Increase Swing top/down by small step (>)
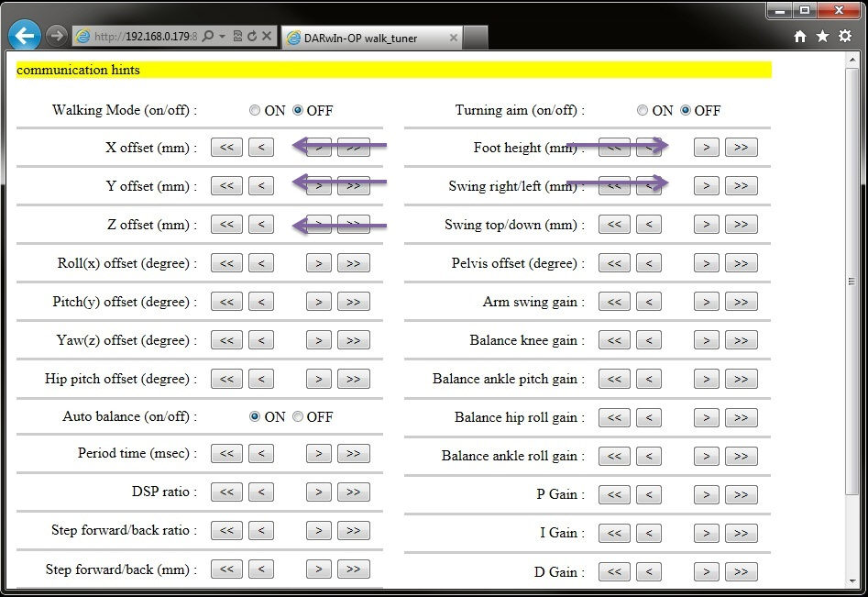868x597 pixels. pyautogui.click(x=707, y=225)
